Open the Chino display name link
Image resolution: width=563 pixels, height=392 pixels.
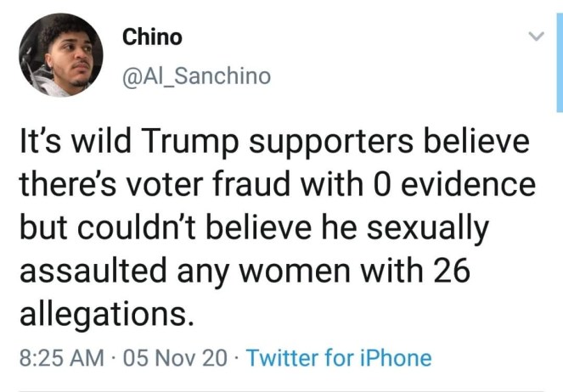[x=152, y=36]
